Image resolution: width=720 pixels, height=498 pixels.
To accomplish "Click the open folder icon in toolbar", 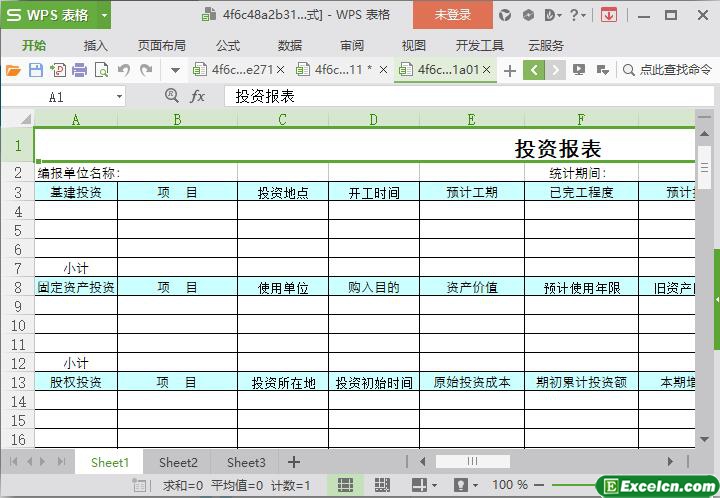I will point(12,70).
